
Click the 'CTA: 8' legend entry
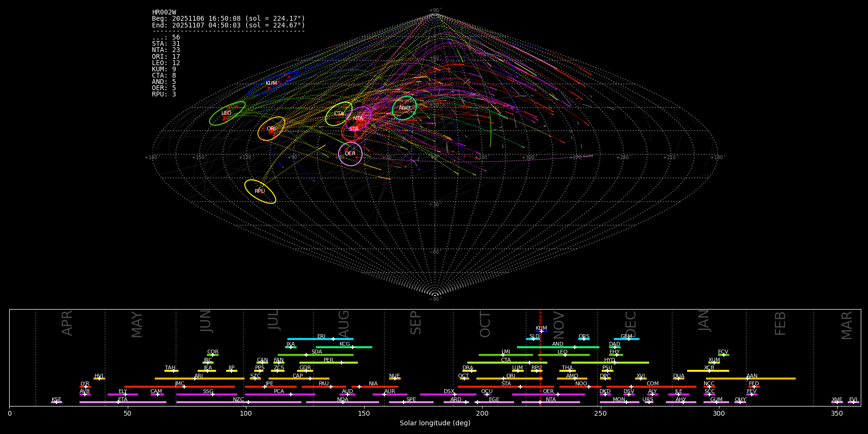[x=164, y=76]
